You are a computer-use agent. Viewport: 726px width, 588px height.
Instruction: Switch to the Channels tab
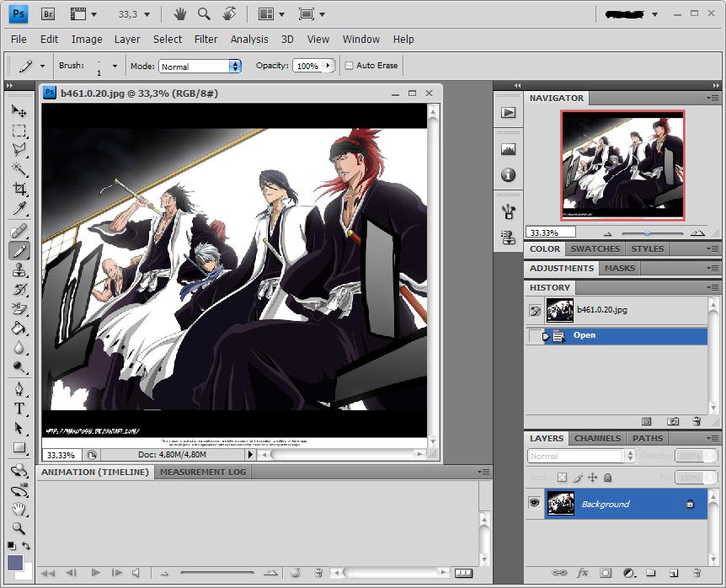pyautogui.click(x=597, y=438)
